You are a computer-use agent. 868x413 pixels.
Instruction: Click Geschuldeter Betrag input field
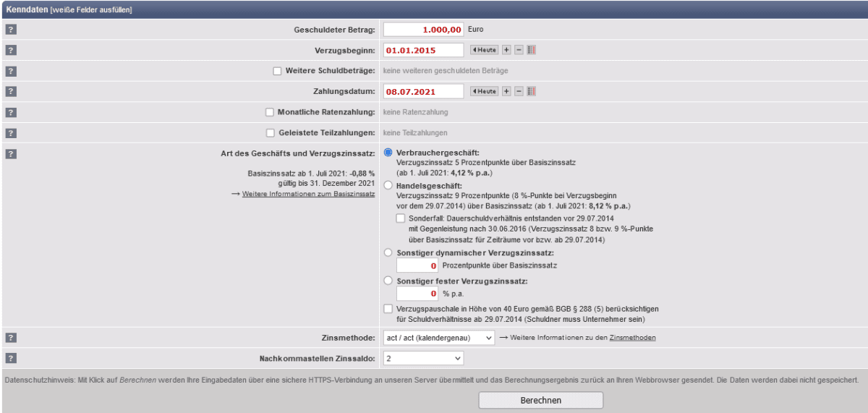[x=423, y=30]
